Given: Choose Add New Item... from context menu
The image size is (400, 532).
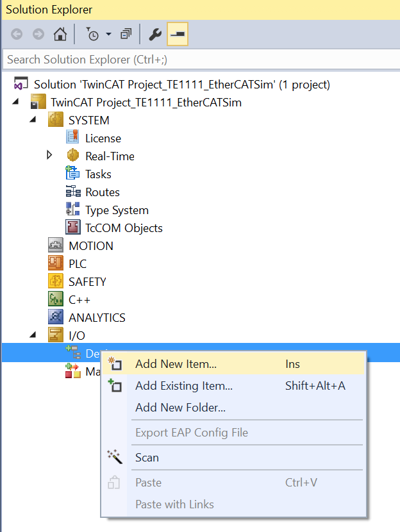Looking at the screenshot, I should click(x=233, y=363).
